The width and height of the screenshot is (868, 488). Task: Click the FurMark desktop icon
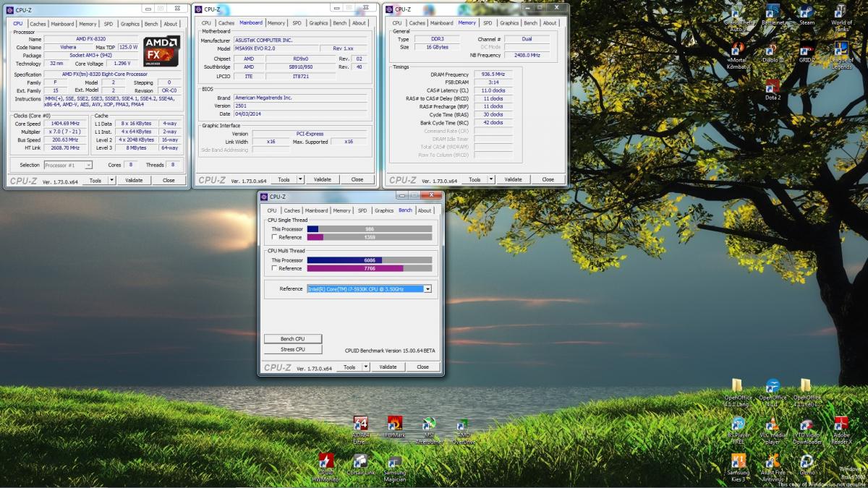pos(395,427)
